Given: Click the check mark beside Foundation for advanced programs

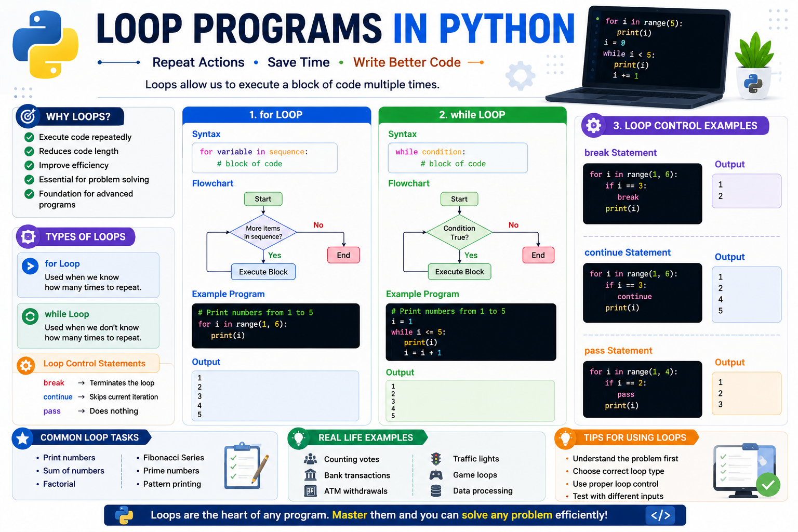Looking at the screenshot, I should [30, 194].
